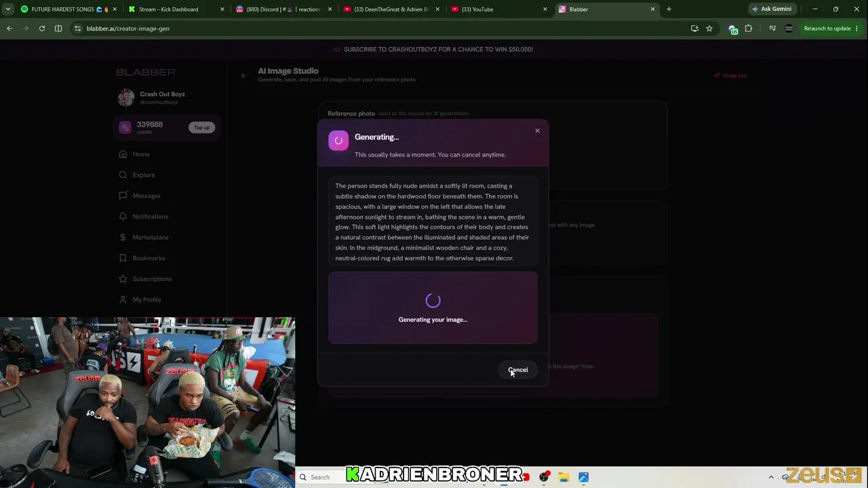Click the address bar URL

coord(128,28)
